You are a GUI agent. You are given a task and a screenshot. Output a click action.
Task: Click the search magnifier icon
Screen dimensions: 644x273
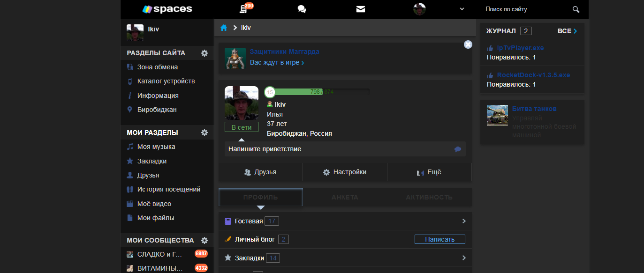(x=576, y=9)
